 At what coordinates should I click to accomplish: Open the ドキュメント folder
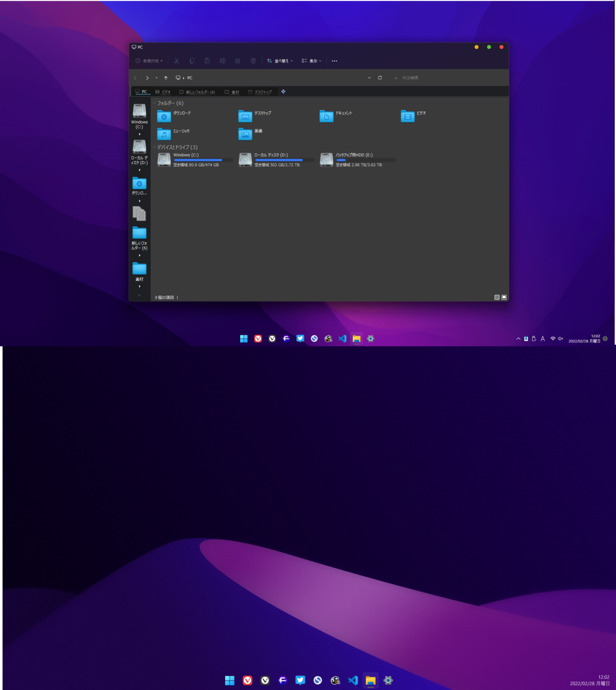click(336, 116)
